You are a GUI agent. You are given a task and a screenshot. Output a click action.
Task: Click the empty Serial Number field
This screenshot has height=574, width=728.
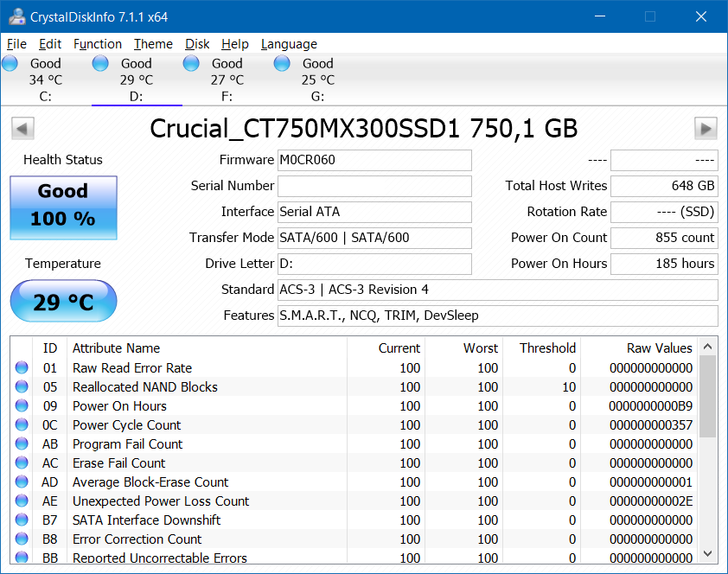(x=374, y=186)
